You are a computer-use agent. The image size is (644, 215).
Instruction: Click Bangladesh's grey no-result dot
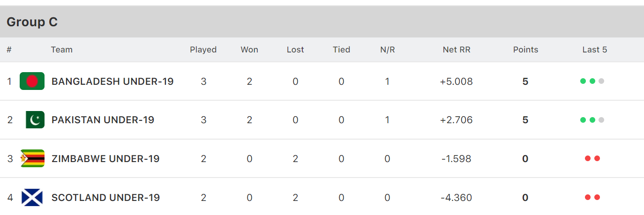(601, 81)
